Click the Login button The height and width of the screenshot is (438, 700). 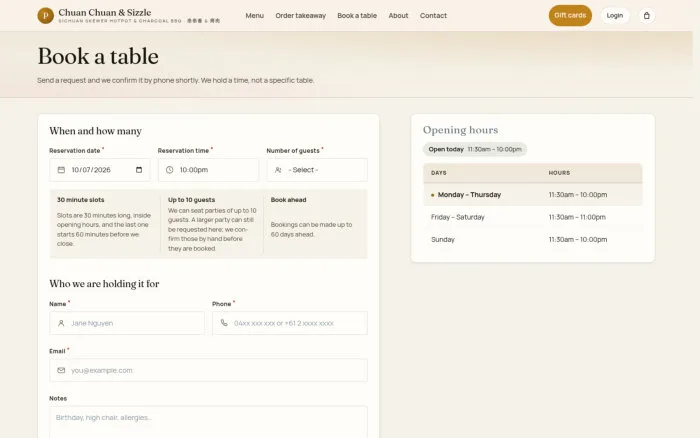coord(615,16)
